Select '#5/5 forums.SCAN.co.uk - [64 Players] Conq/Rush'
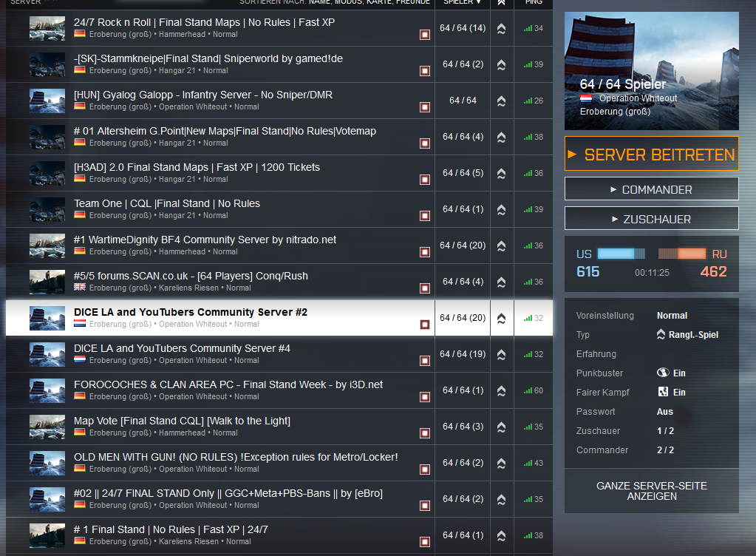The image size is (756, 556). pos(279,282)
